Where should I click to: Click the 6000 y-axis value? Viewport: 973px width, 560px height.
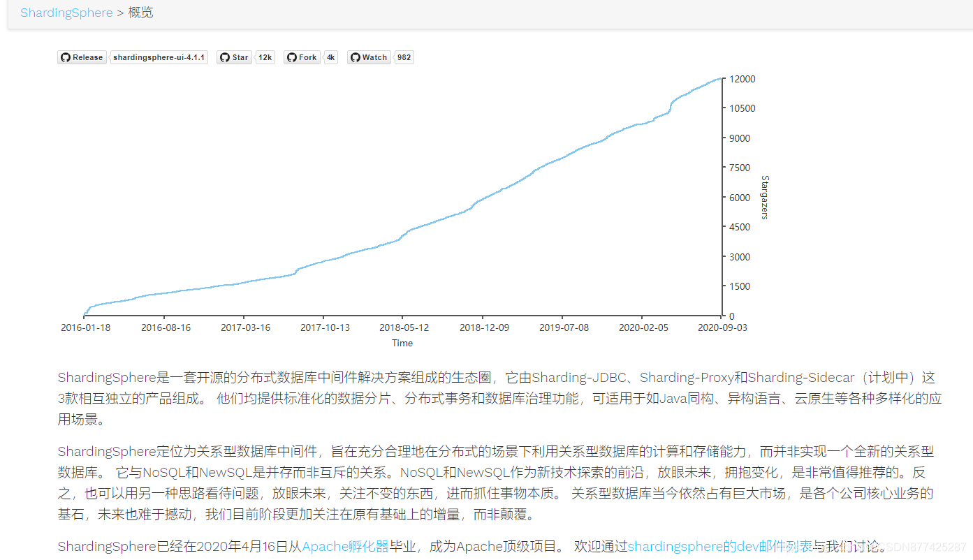coord(740,198)
